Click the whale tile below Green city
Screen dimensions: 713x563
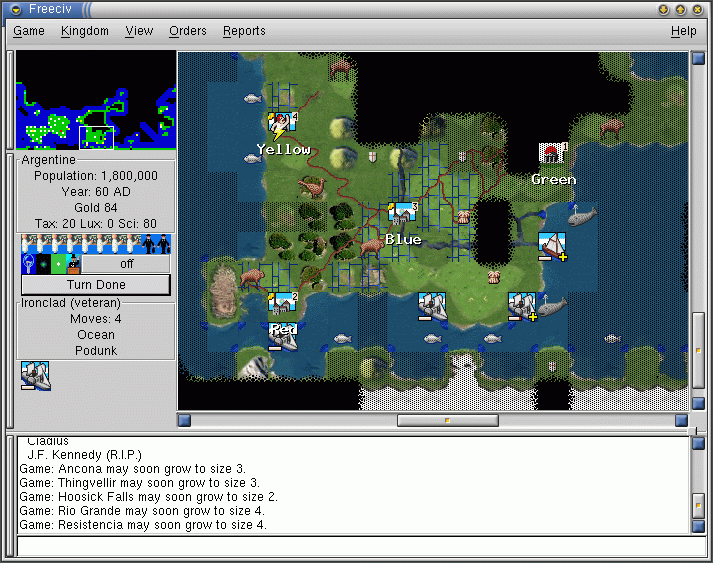coord(582,215)
